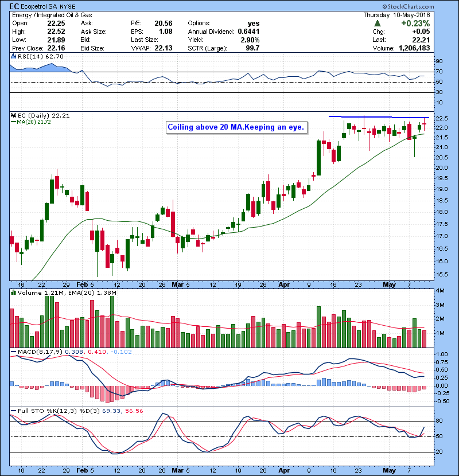Click the Open value 22.25
The width and height of the screenshot is (459, 476).
(56, 24)
